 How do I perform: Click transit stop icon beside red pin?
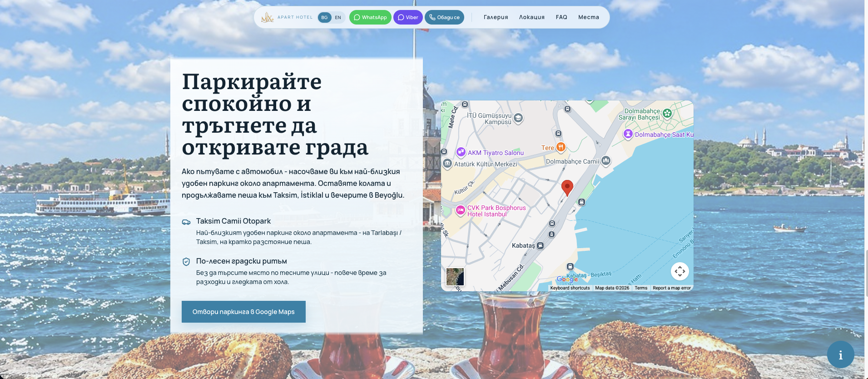point(581,202)
